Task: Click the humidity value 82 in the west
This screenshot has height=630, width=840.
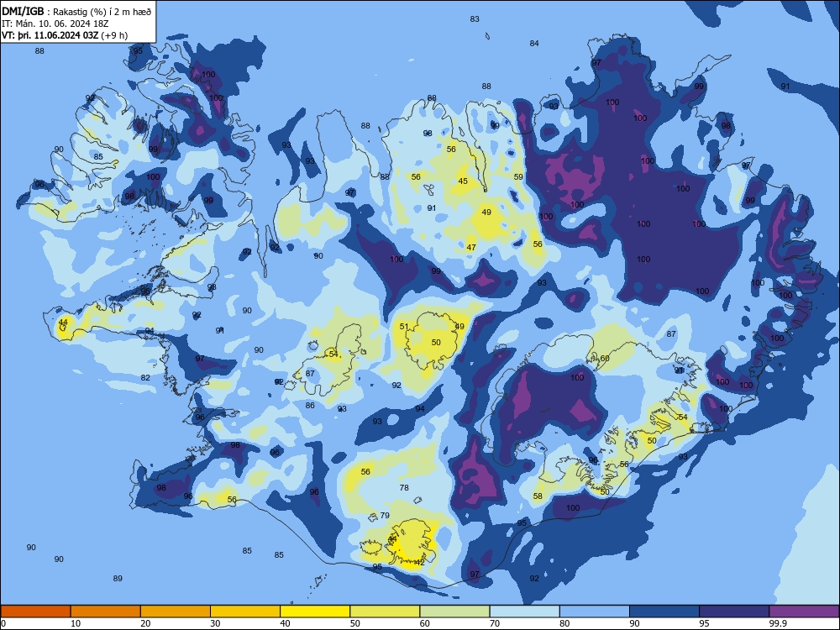Action: click(x=145, y=378)
